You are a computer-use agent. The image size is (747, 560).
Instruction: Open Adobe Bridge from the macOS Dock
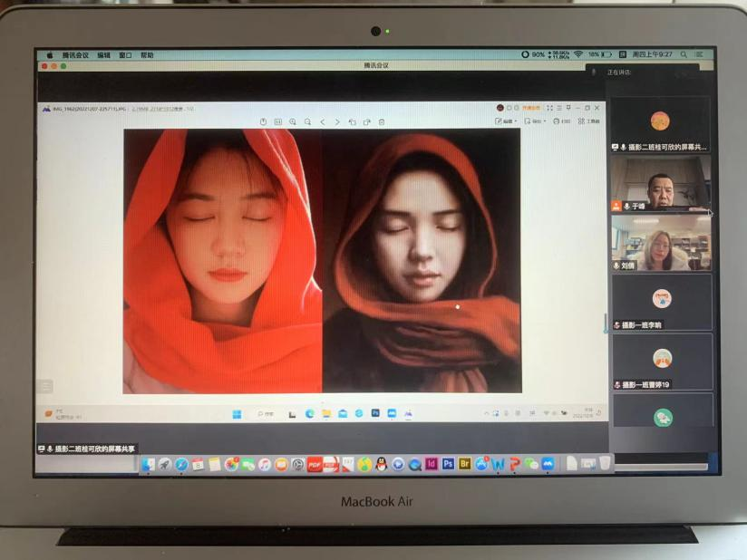click(x=464, y=464)
